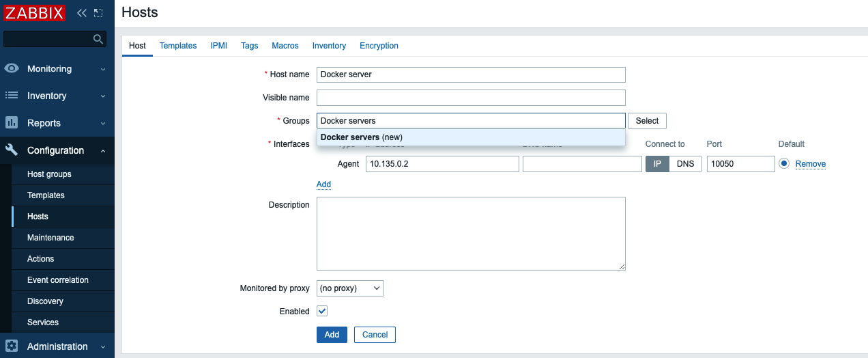Viewport: 868px width, 358px height.
Task: Choose IP connect-to option
Action: tap(657, 164)
